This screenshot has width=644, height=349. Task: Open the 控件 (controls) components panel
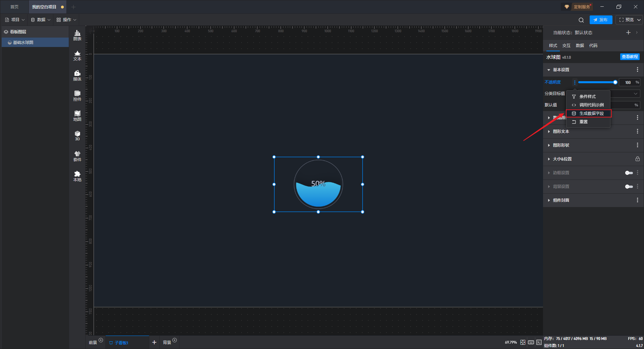click(x=77, y=96)
